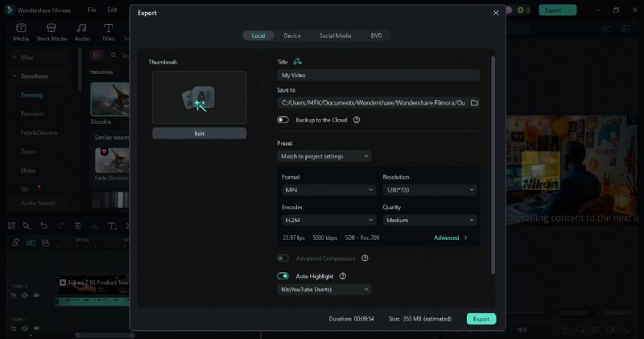The image size is (644, 339).
Task: Switch to the Device export tab
Action: tap(292, 35)
